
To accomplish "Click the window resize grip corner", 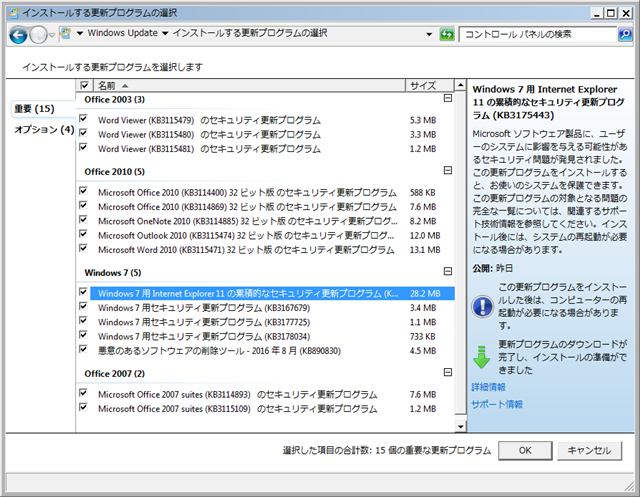I will (x=629, y=486).
